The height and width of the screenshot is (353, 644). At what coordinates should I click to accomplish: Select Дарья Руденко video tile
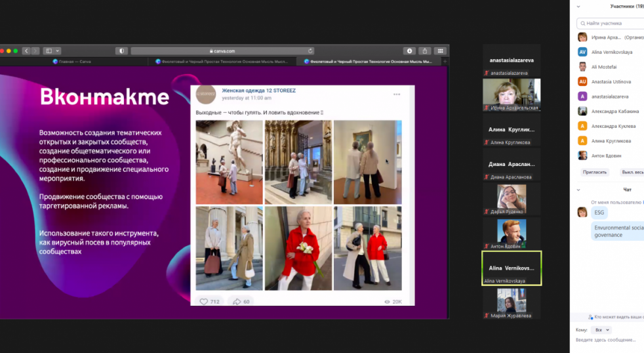[512, 199]
